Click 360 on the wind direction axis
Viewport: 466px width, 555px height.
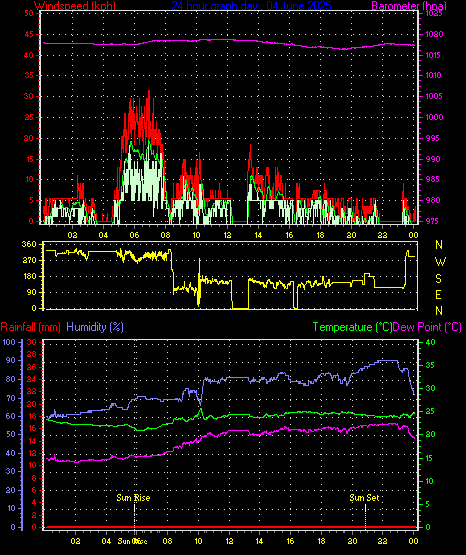29,244
